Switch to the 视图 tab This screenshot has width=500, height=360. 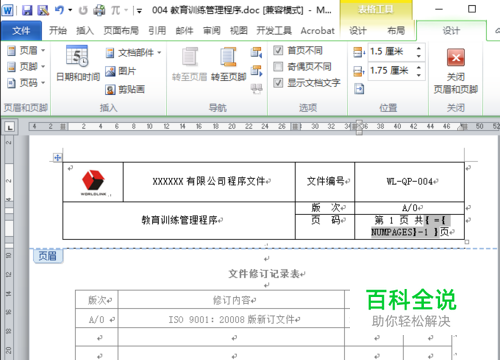tap(239, 31)
